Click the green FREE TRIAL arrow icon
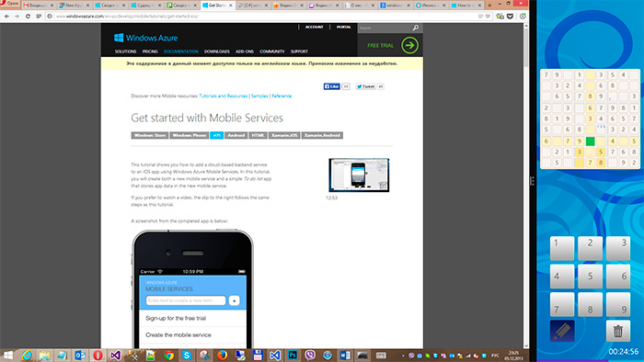Viewport: 644px width, 362px height. pos(409,45)
